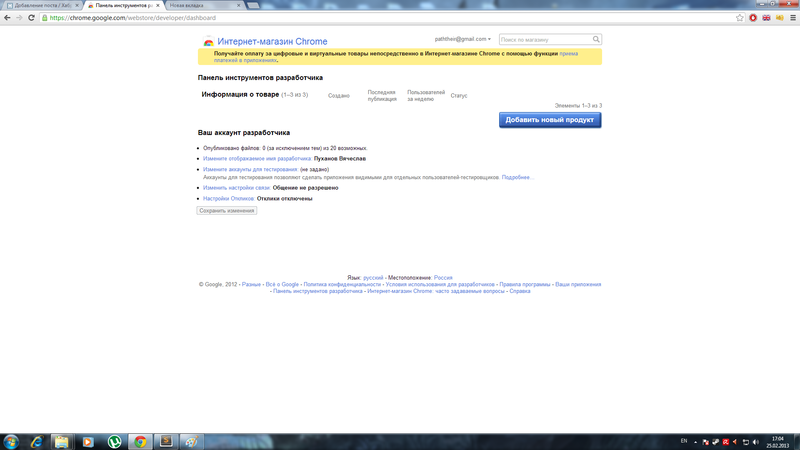Reload the page with the refresh icon
800x450 pixels.
tap(31, 18)
